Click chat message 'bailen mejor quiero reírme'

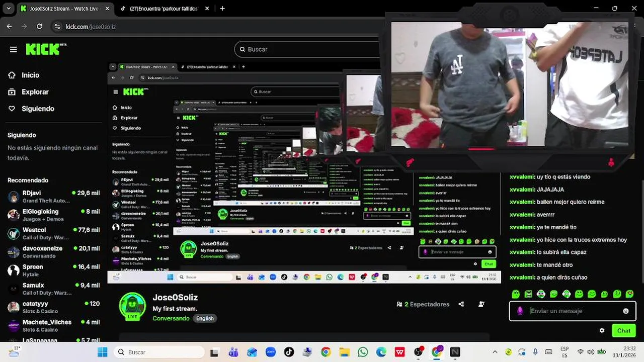click(x=571, y=202)
